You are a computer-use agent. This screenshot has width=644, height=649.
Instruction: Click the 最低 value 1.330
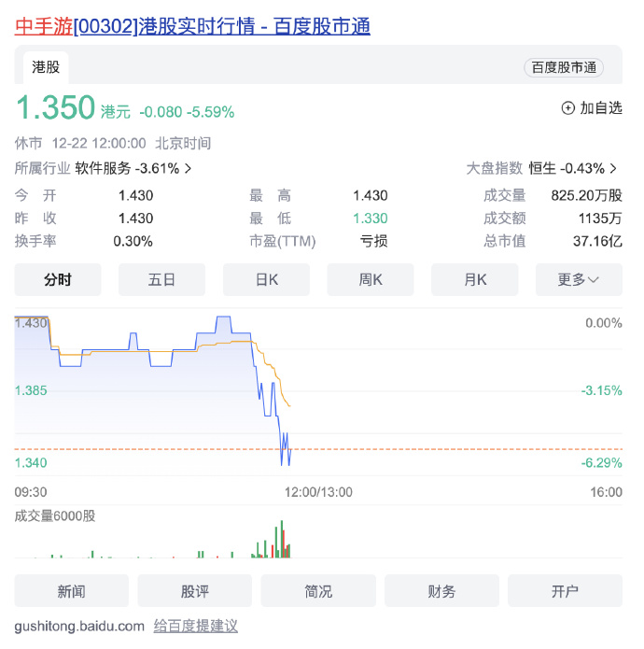371,219
